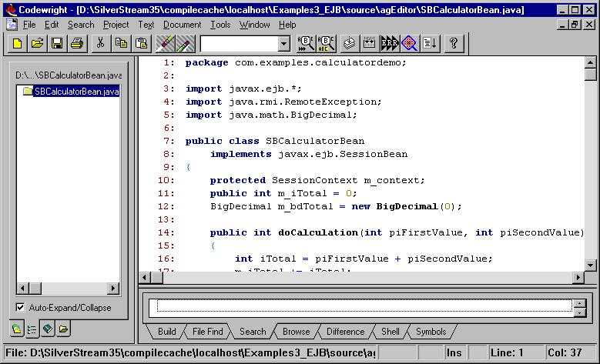Viewport: 600px width, 364px height.
Task: Click SessionContext on line 10
Action: click(x=314, y=180)
